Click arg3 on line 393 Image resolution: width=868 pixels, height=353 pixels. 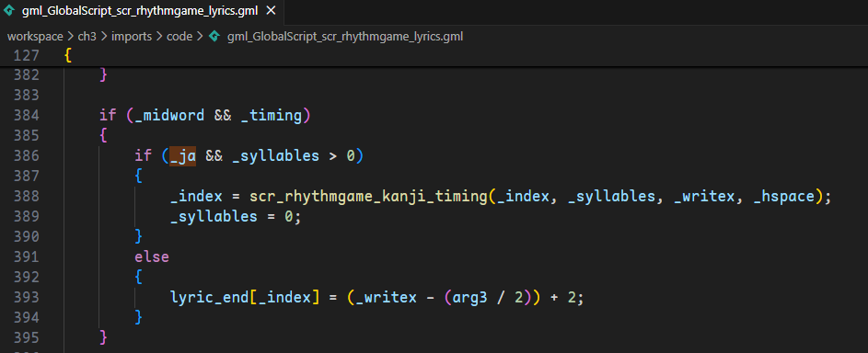click(470, 297)
